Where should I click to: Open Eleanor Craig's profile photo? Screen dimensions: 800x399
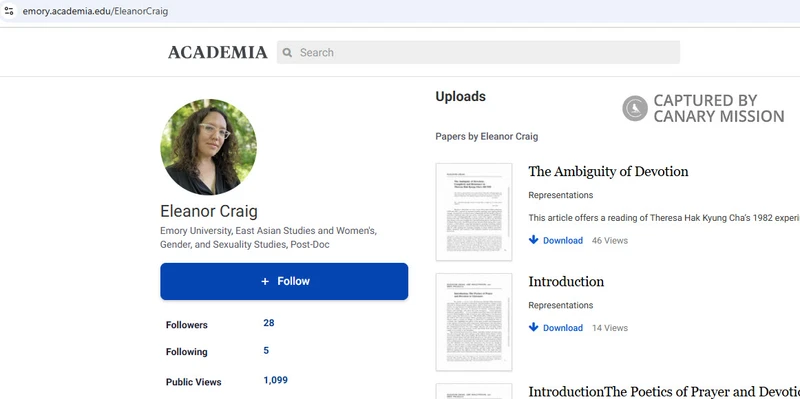click(x=208, y=147)
